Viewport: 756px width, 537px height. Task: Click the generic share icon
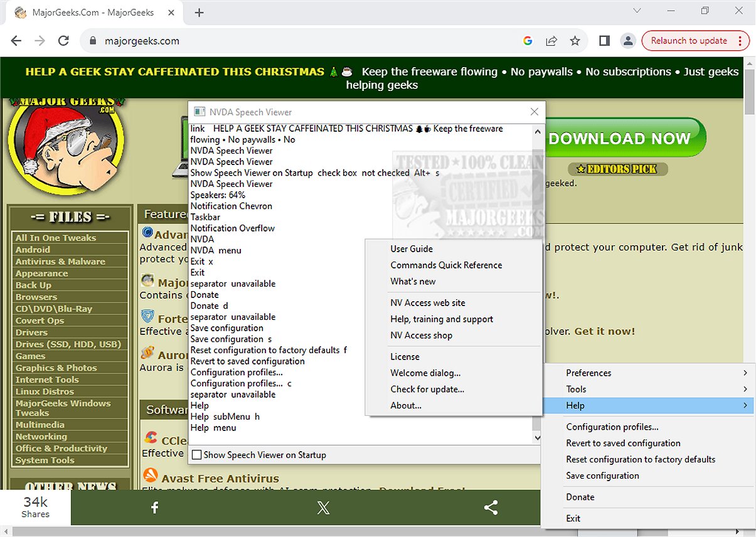click(491, 508)
